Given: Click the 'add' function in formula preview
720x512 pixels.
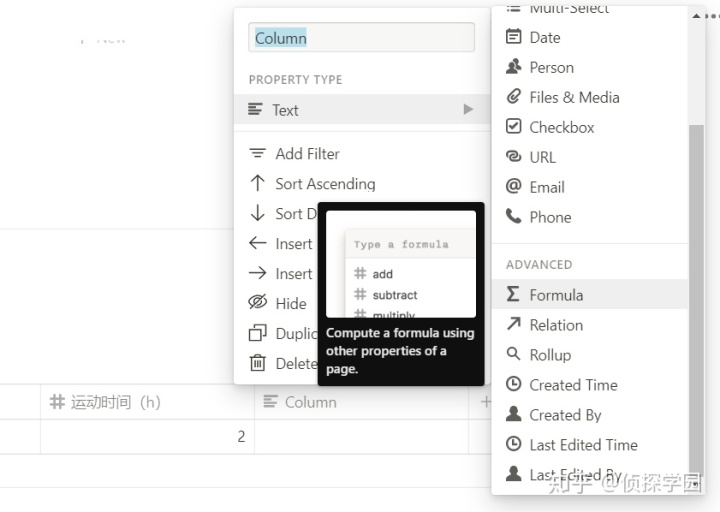Looking at the screenshot, I should [382, 274].
